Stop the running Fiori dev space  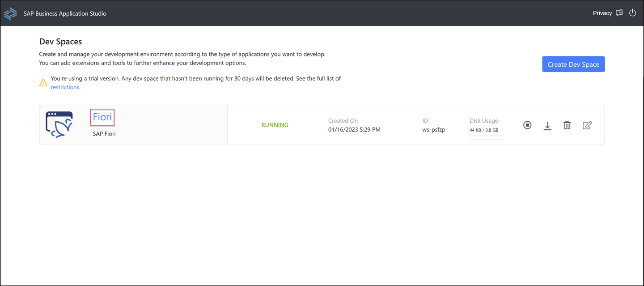point(527,125)
